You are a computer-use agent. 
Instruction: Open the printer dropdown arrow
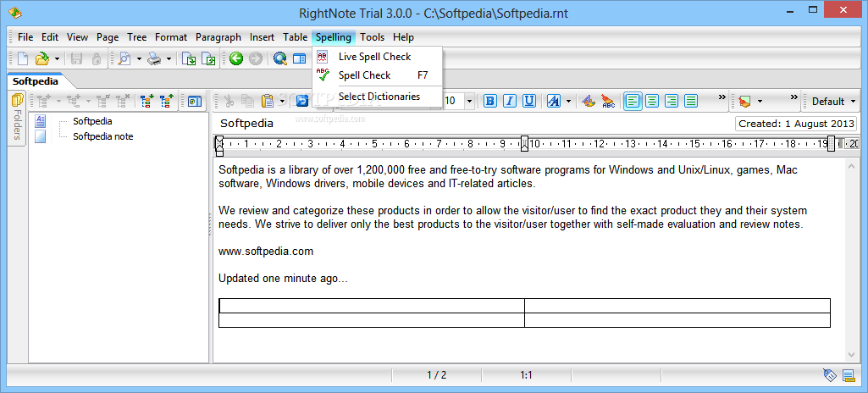point(169,58)
